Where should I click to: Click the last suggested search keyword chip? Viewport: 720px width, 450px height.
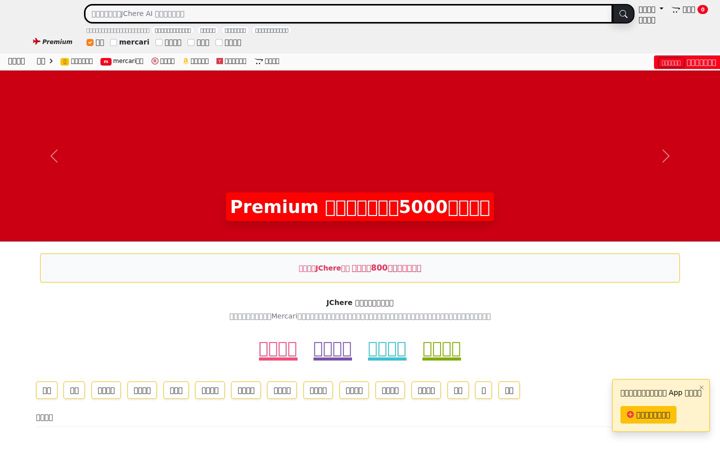pyautogui.click(x=272, y=30)
